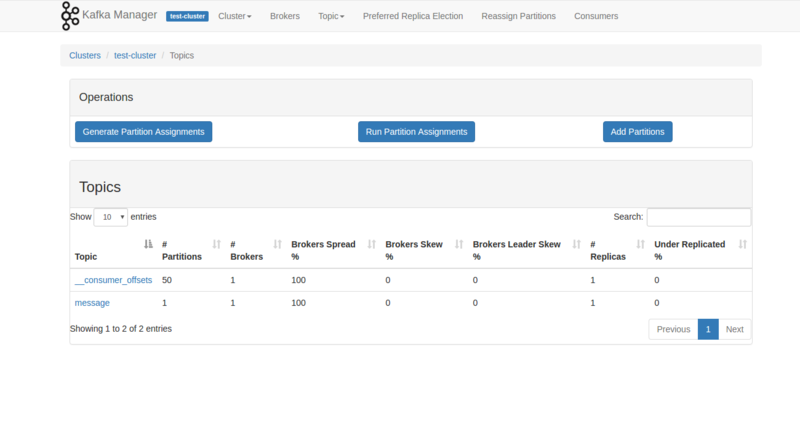Click Run Partition Assignments button
The image size is (800, 424).
click(x=416, y=132)
